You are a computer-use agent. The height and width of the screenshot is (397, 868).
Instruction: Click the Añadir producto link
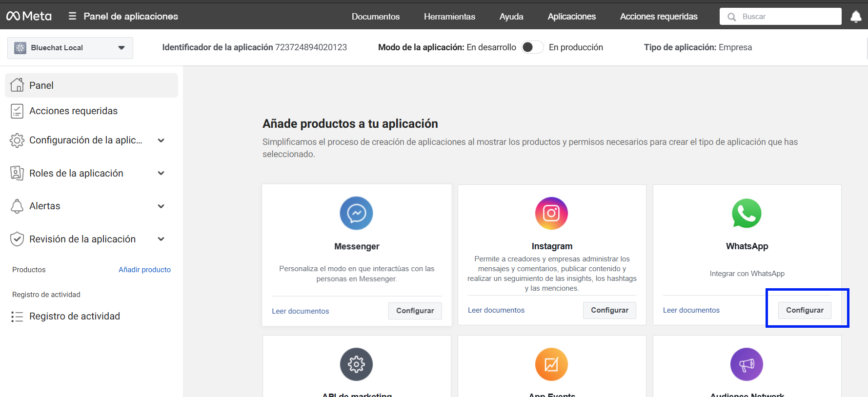(144, 270)
